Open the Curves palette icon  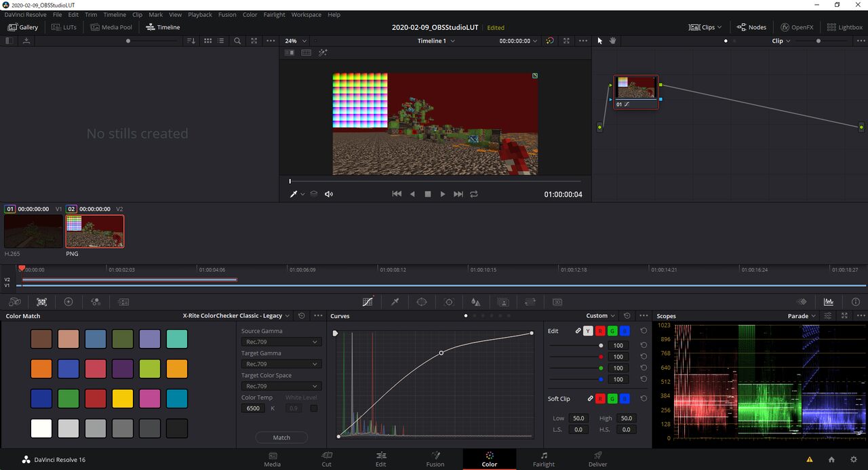click(x=368, y=302)
